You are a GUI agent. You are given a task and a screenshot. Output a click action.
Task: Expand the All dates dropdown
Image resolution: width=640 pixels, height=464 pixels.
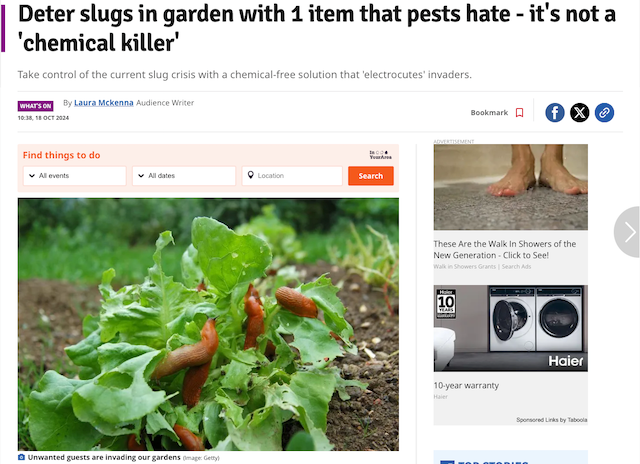tap(184, 176)
